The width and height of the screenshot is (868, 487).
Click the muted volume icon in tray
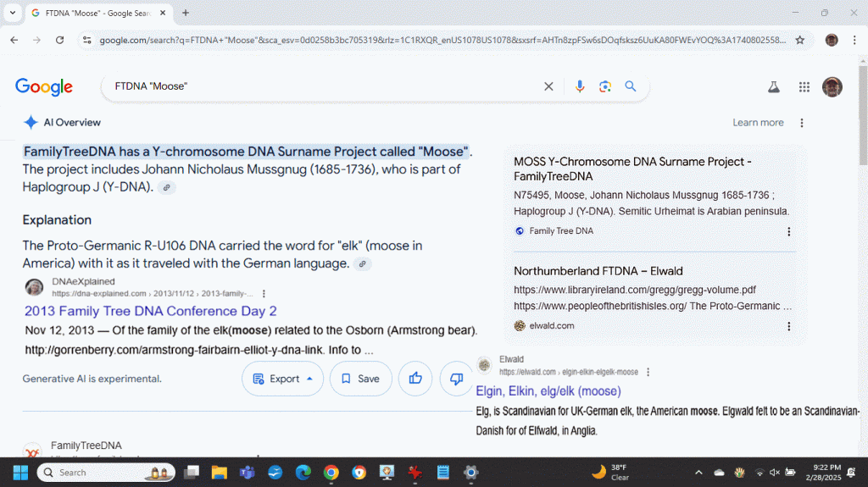tap(775, 472)
